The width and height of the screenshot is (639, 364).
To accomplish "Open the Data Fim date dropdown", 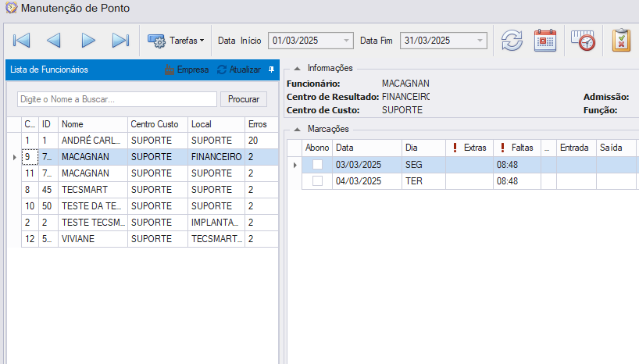I will pyautogui.click(x=480, y=41).
